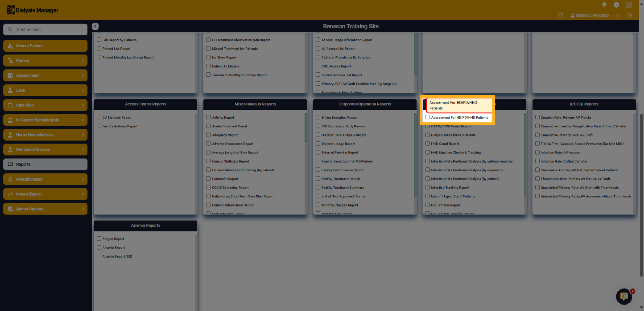The height and width of the screenshot is (311, 644).
Task: Select Search Patient in sidebar
Action: coord(45,46)
